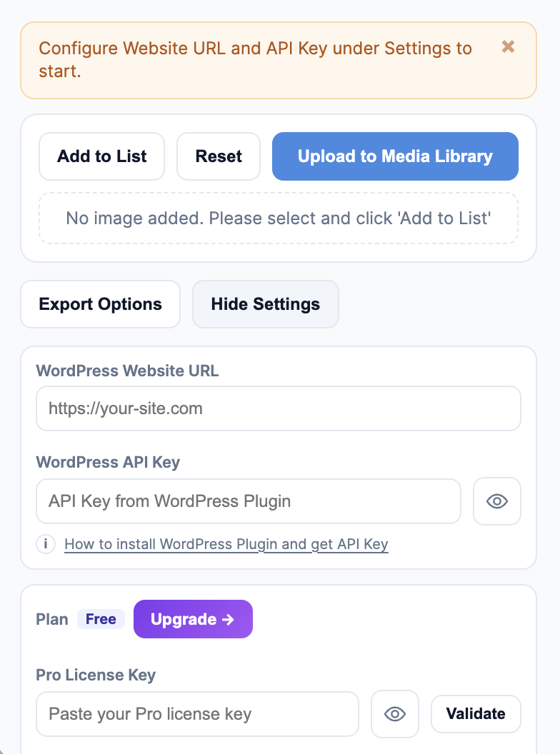
Task: Click the 'No image added' placeholder area
Action: [x=279, y=218]
